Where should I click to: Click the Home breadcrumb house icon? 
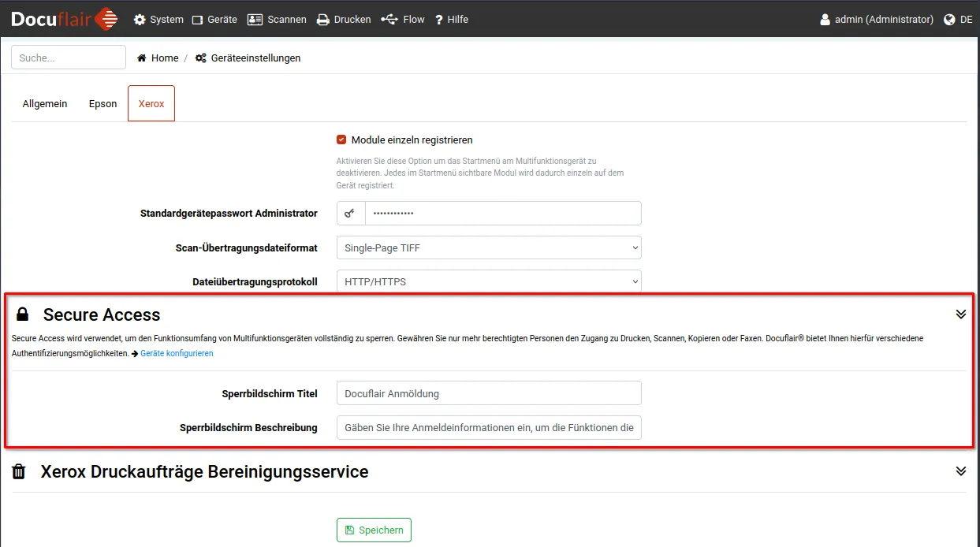point(142,58)
